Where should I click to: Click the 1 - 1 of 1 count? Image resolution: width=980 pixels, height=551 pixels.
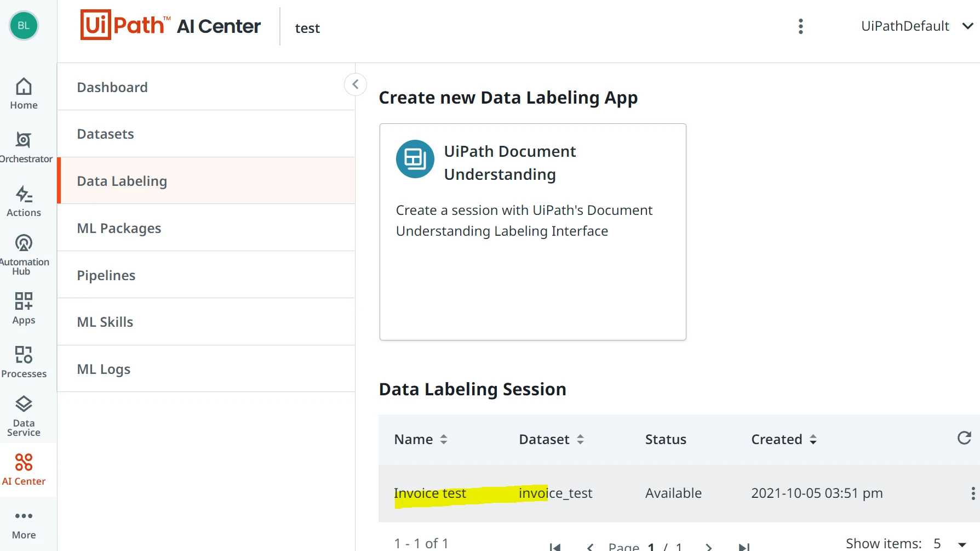(x=421, y=543)
